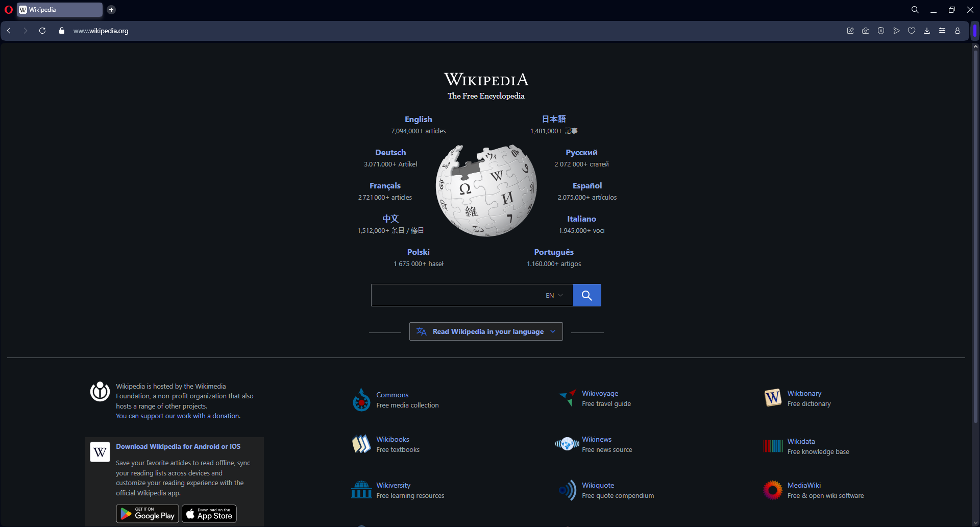Click the blue Wikipedia search button

(587, 295)
